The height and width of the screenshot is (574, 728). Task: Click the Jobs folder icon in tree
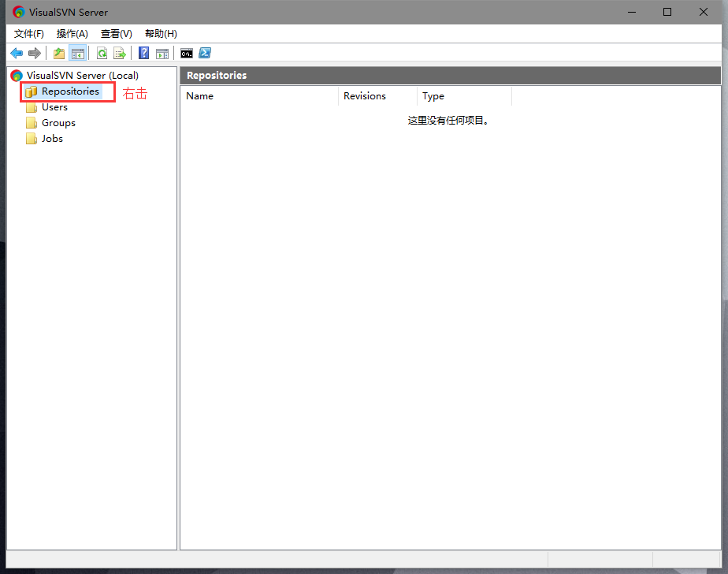(31, 139)
